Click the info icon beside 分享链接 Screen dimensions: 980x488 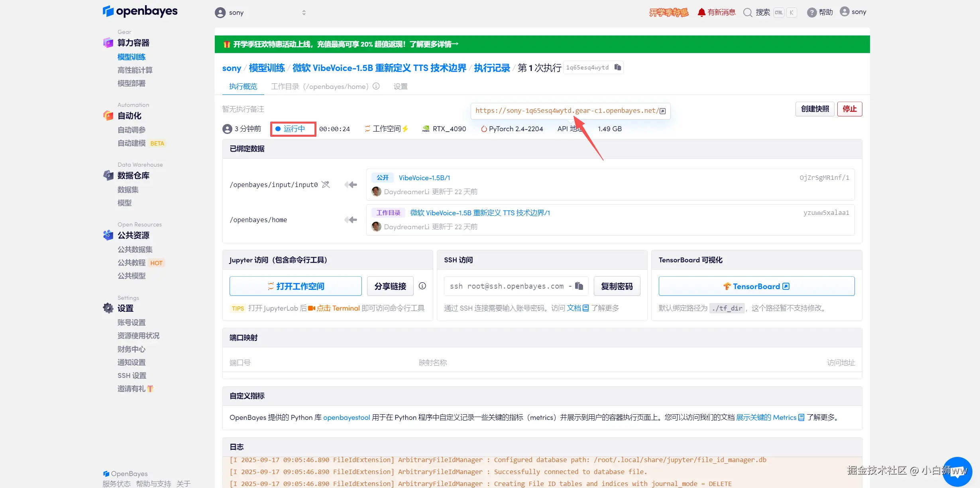click(422, 286)
